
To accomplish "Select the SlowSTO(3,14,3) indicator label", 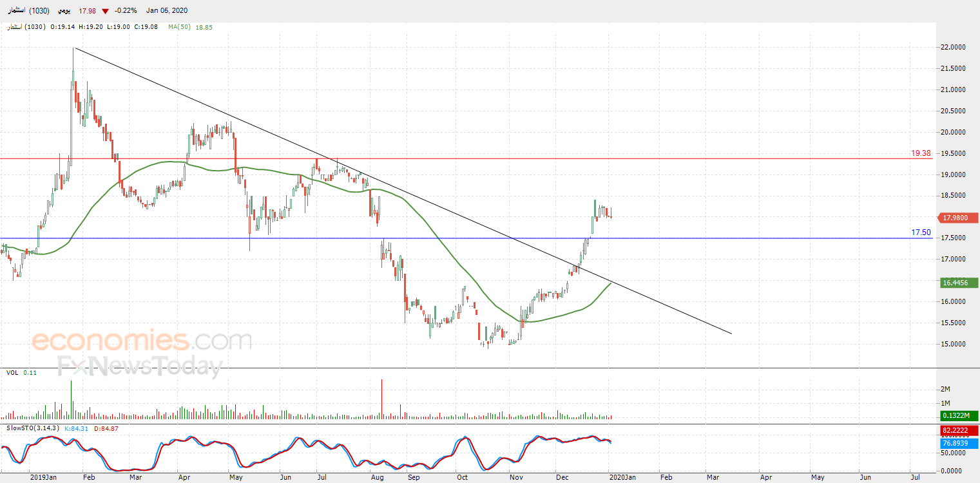I will point(33,428).
